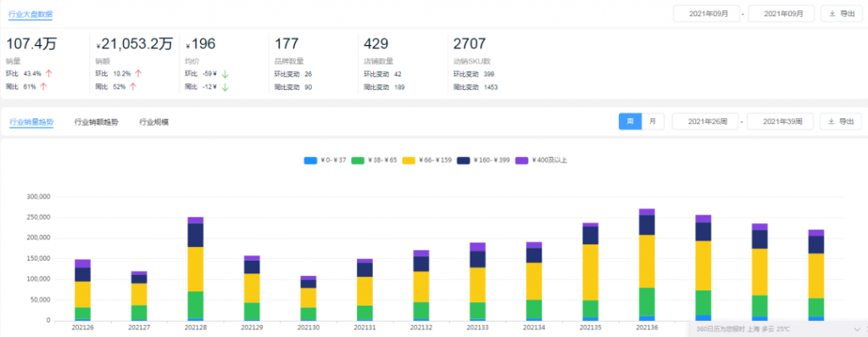Click the 2707 active SKU count figure
The width and height of the screenshot is (868, 337).
tap(470, 44)
